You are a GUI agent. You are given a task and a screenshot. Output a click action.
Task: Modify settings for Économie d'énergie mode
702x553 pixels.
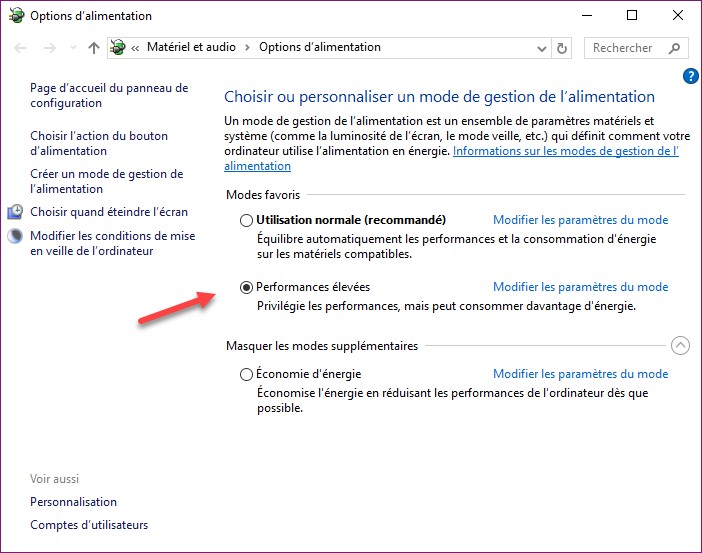point(580,373)
